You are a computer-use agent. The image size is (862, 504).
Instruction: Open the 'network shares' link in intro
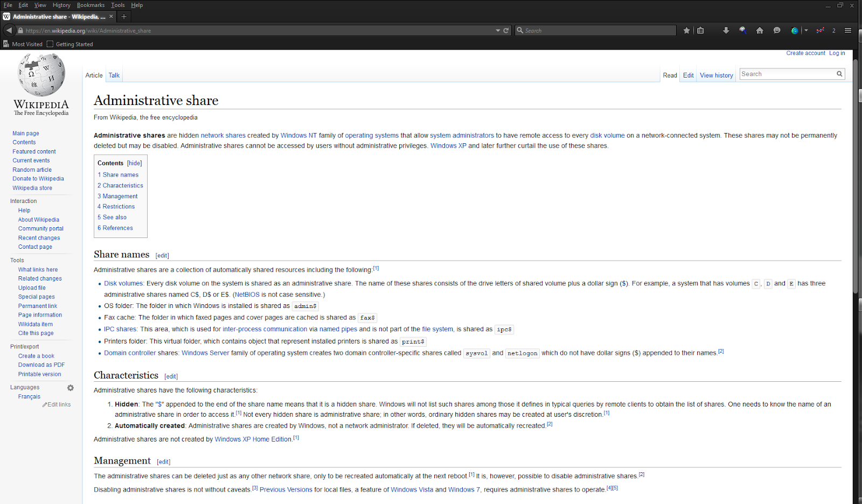click(x=223, y=136)
